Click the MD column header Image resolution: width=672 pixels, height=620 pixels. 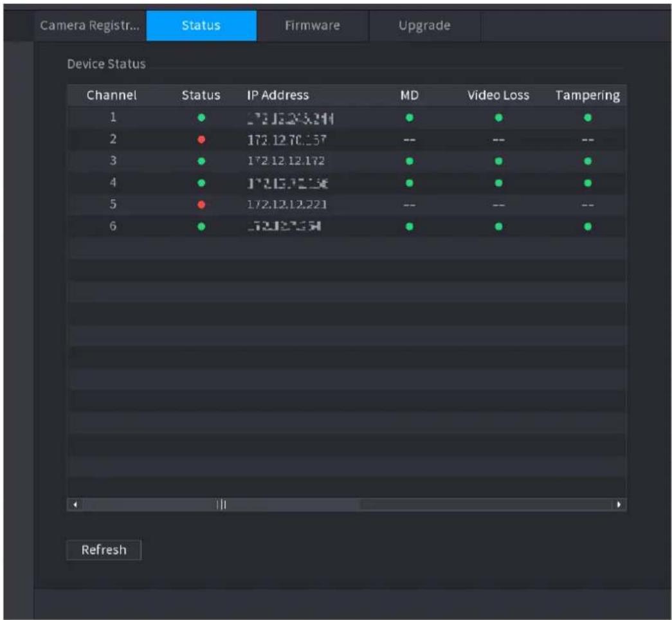click(409, 95)
